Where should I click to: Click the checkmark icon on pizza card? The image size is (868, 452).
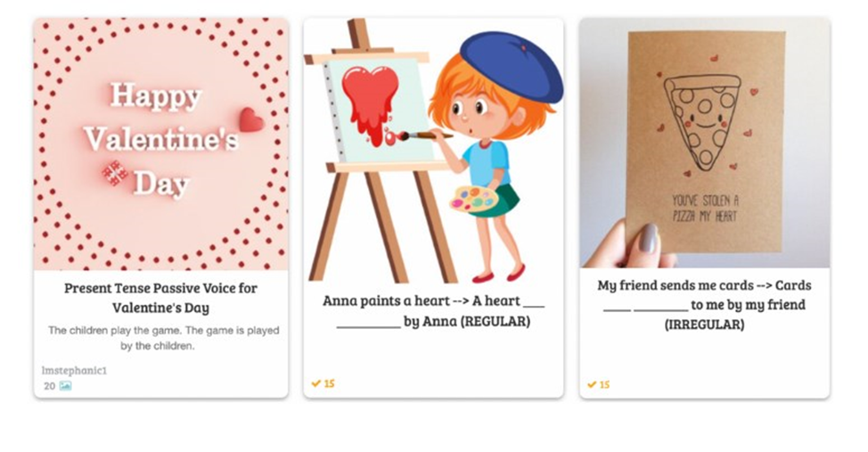(x=592, y=384)
